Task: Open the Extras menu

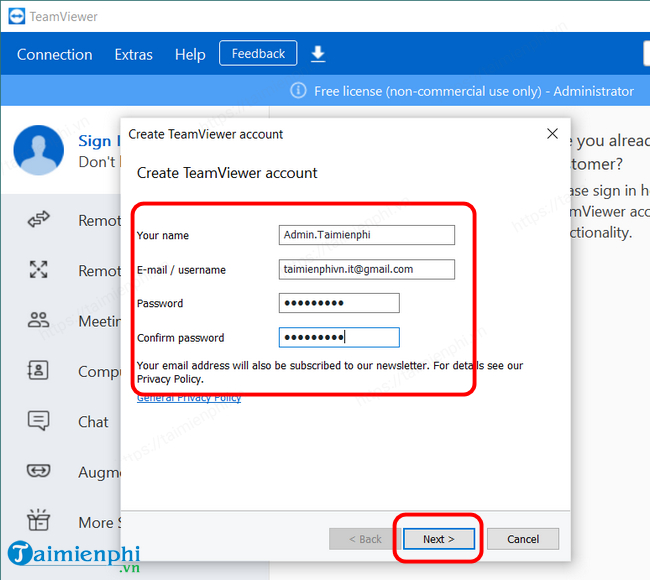Action: [x=133, y=54]
